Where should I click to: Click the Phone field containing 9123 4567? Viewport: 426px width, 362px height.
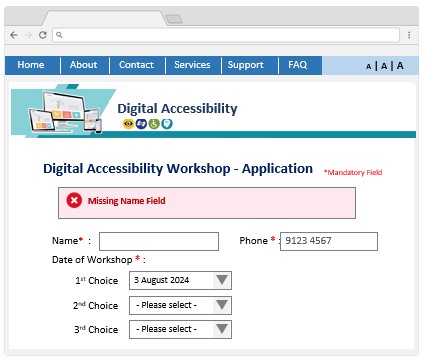point(329,241)
